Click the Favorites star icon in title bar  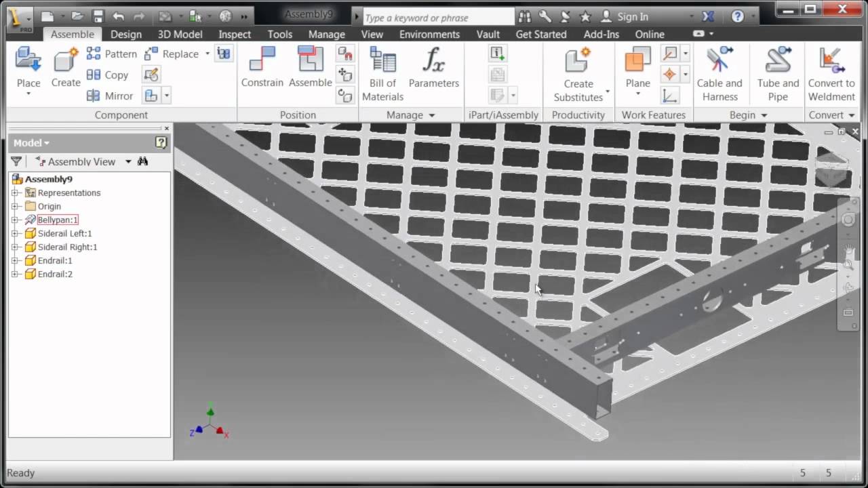(585, 16)
